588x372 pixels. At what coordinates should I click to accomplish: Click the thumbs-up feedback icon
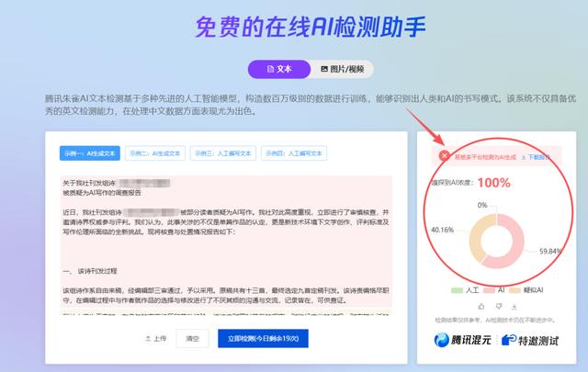pyautogui.click(x=481, y=307)
